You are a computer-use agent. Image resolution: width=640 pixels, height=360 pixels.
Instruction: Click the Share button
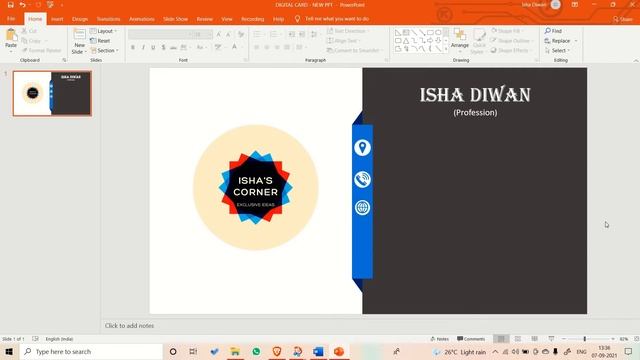click(623, 19)
